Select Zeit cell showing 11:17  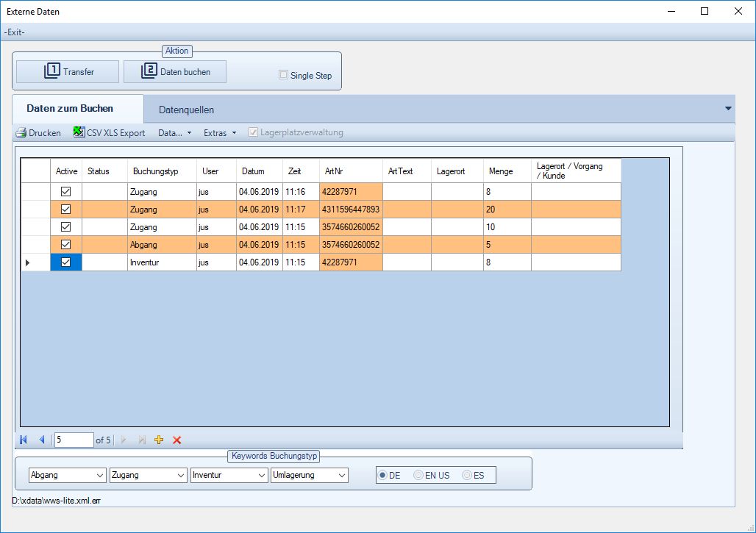(302, 209)
